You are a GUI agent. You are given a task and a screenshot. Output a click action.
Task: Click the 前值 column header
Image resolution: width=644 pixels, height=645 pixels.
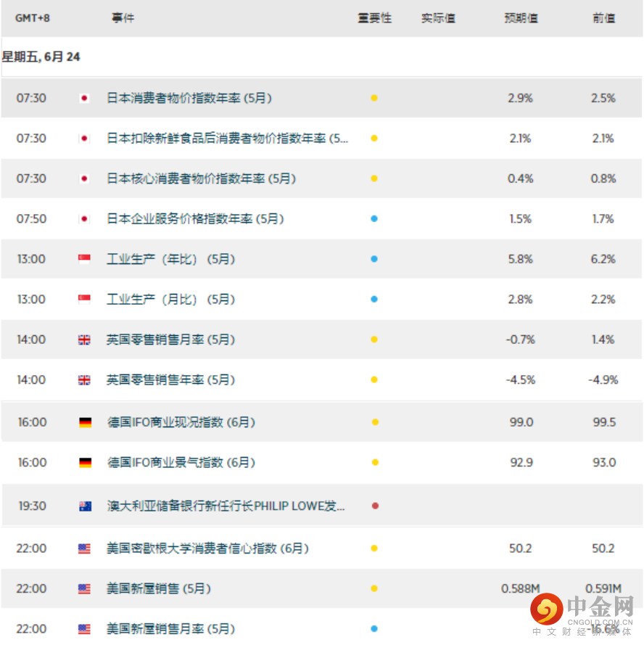coord(603,18)
